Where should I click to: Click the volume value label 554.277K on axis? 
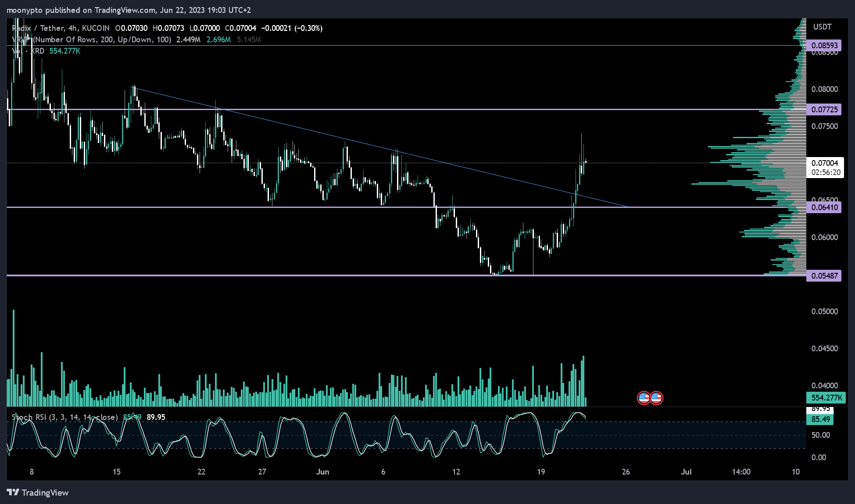[826, 398]
